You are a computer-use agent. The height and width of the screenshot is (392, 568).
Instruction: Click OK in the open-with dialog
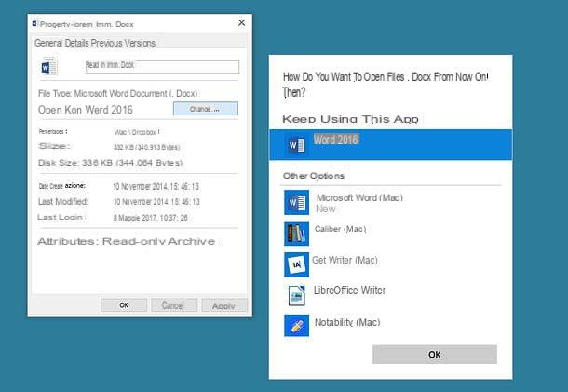point(435,354)
